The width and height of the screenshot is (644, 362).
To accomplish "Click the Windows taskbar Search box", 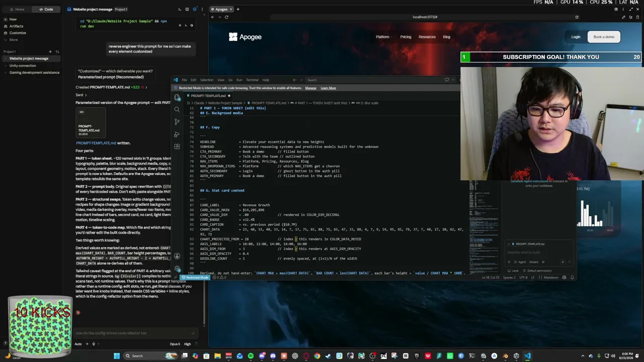I will coord(151,356).
